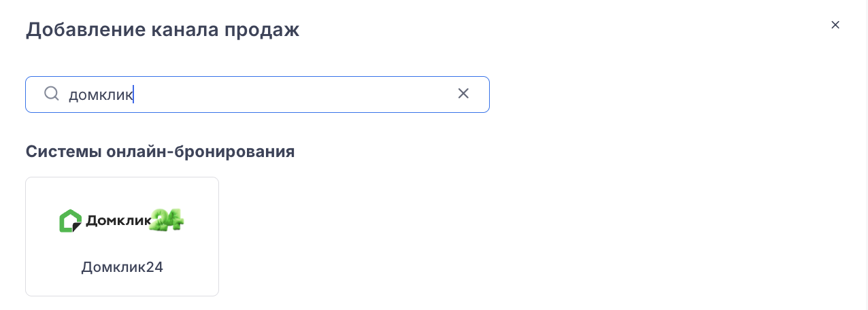The image size is (868, 310).
Task: Click the word онлайн-бронирования in the heading
Action: pos(201,152)
